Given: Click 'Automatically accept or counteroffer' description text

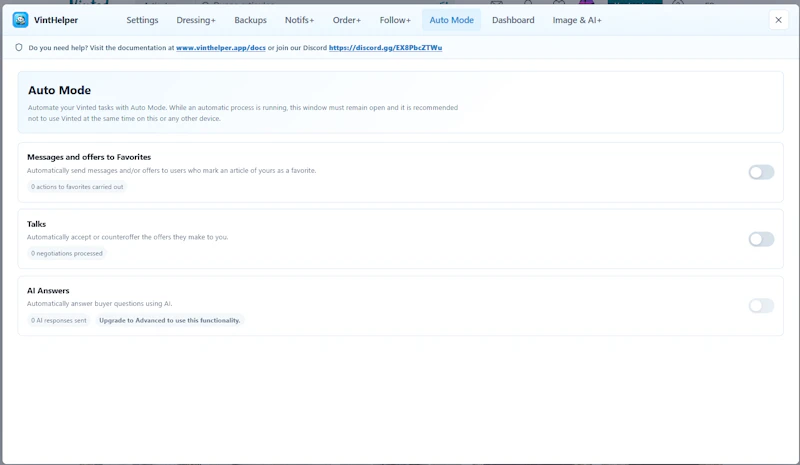Looking at the screenshot, I should [128, 237].
